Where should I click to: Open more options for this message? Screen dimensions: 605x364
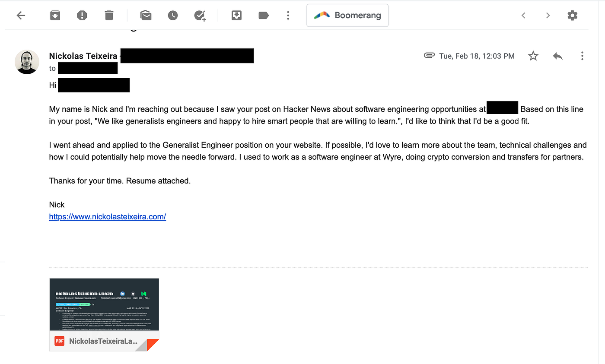click(582, 56)
